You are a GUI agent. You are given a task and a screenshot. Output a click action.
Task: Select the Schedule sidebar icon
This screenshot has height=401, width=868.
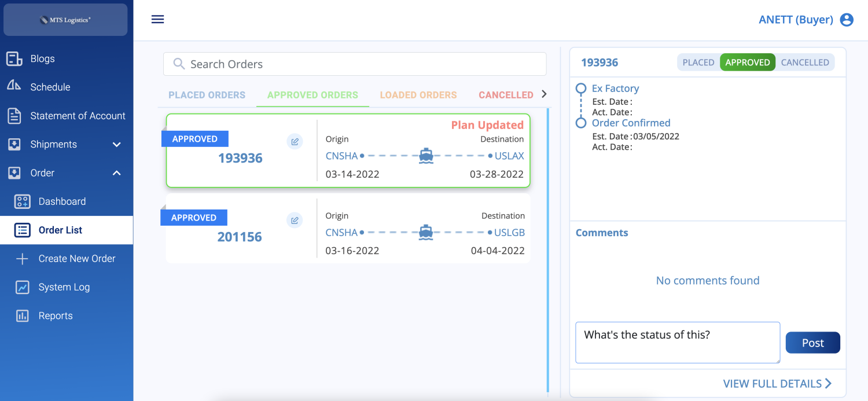pyautogui.click(x=14, y=87)
